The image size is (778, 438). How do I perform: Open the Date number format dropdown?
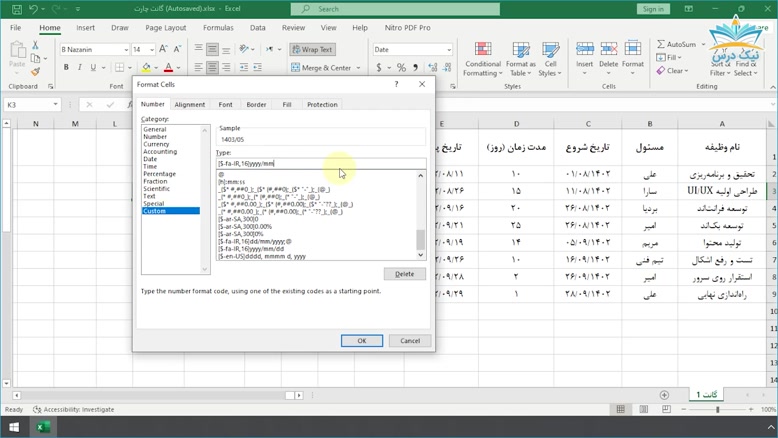449,50
